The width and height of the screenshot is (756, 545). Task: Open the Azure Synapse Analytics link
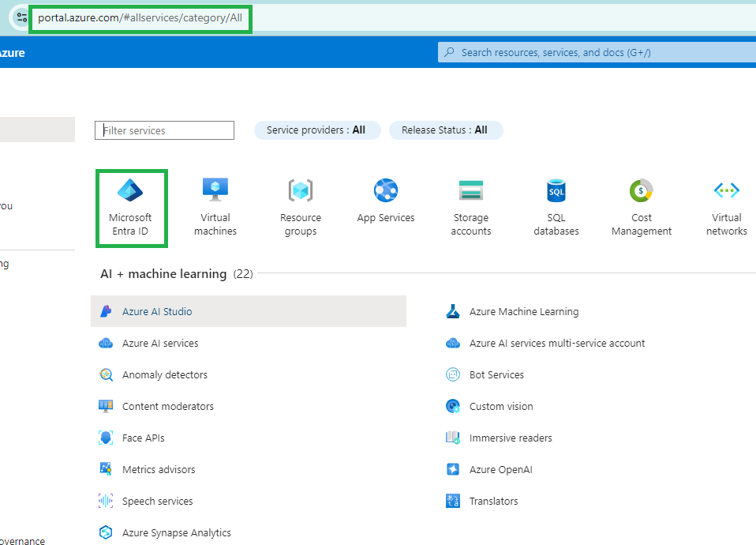coord(177,533)
